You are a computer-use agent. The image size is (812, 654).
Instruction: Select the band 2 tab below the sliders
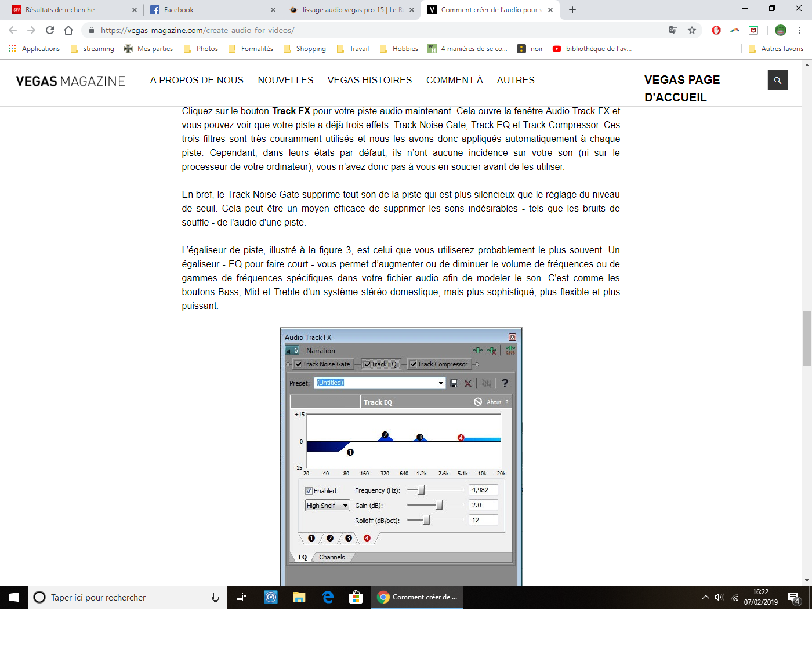[x=330, y=538]
